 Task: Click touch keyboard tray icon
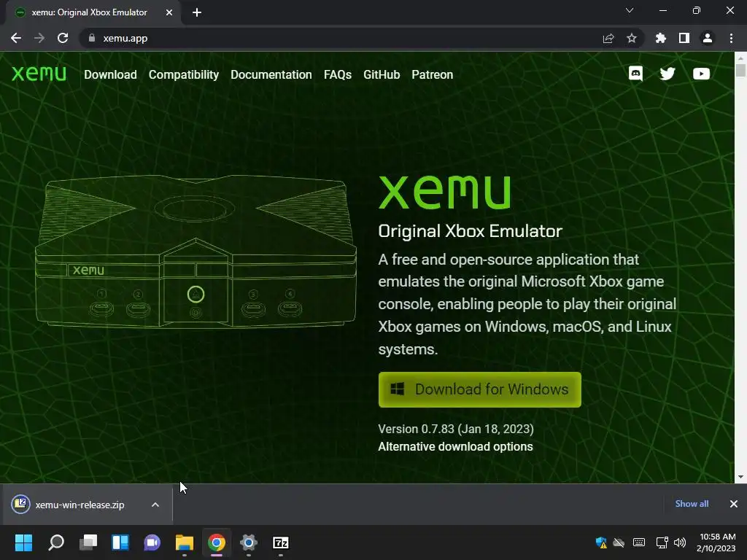[x=639, y=542]
